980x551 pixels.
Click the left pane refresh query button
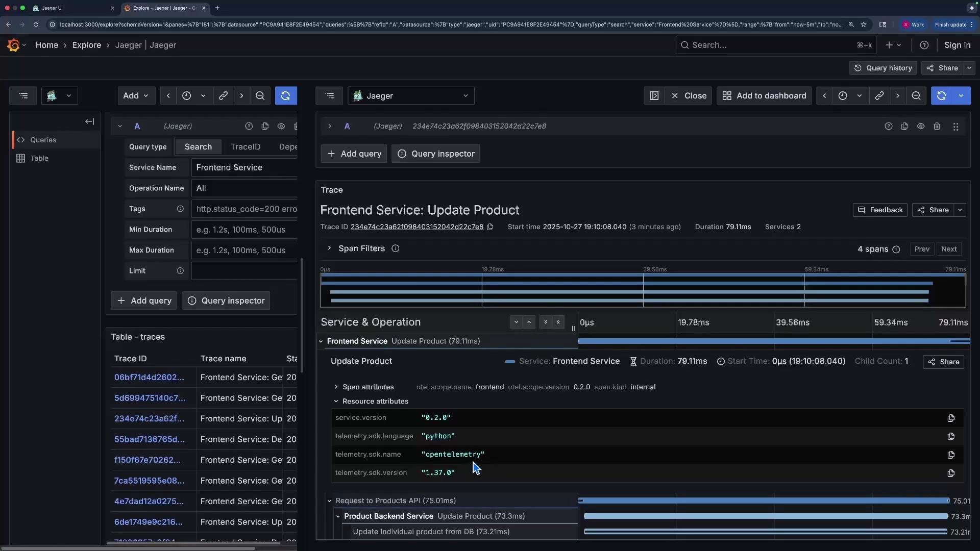(286, 95)
